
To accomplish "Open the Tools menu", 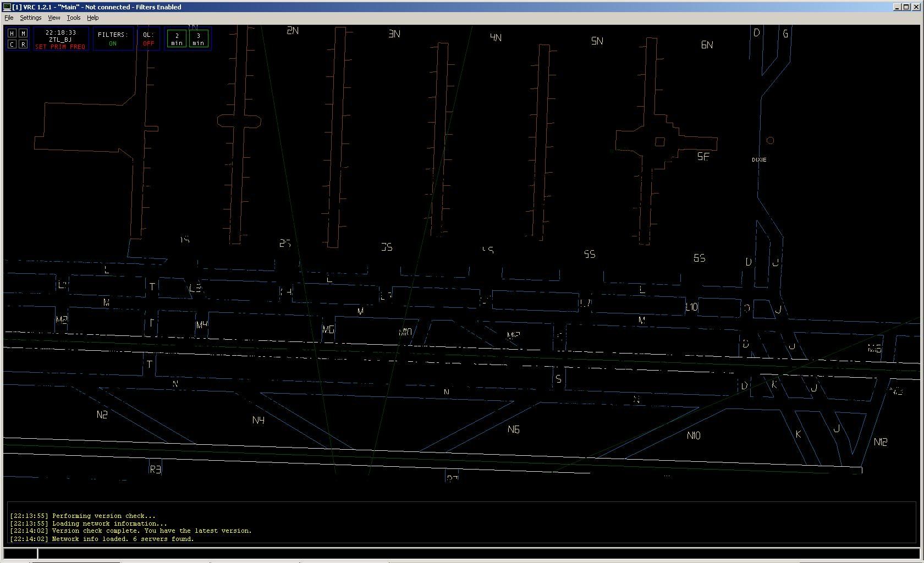I will [74, 18].
